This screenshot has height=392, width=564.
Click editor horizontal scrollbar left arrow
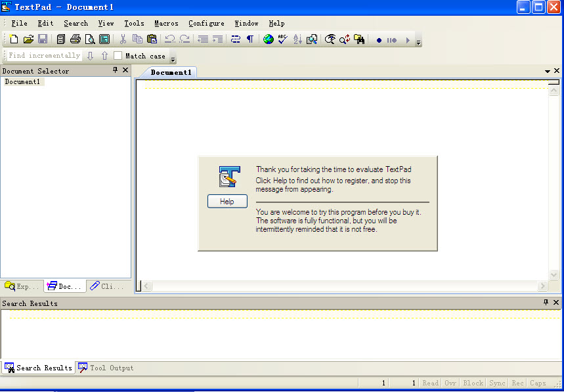(x=146, y=286)
